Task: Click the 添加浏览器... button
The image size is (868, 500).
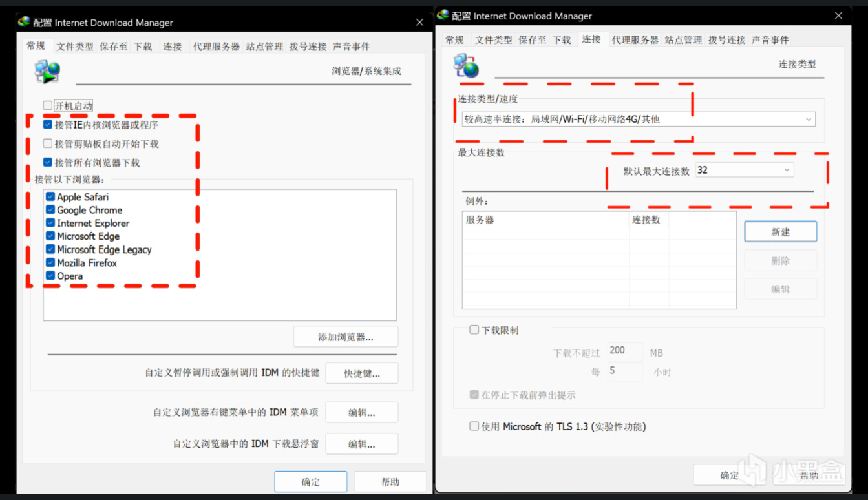Action: tap(346, 337)
